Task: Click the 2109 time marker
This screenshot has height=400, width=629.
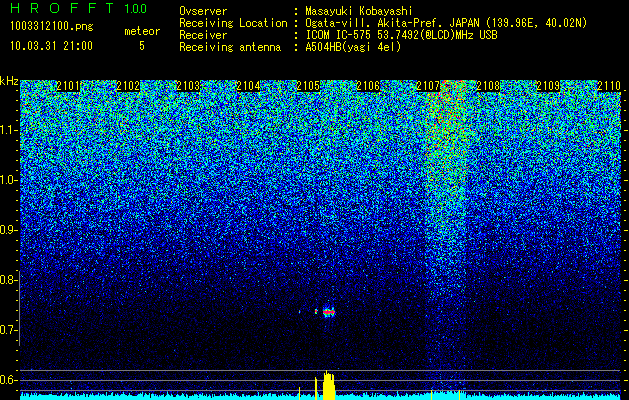Action: pos(548,86)
